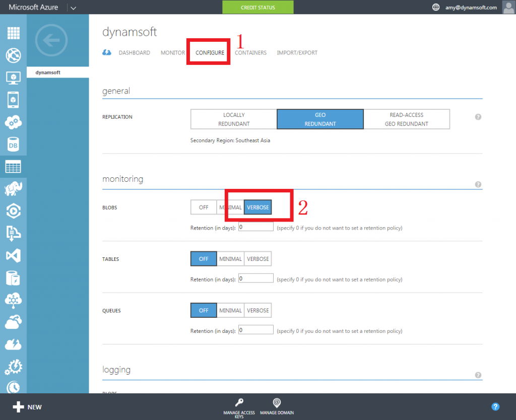Image resolution: width=516 pixels, height=420 pixels.
Task: Turn Blobs monitoring Off
Action: (204, 207)
